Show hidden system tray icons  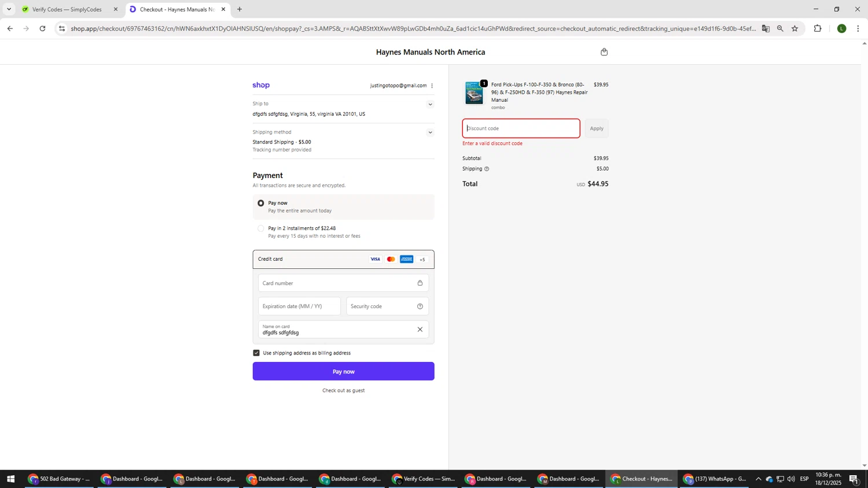759,479
